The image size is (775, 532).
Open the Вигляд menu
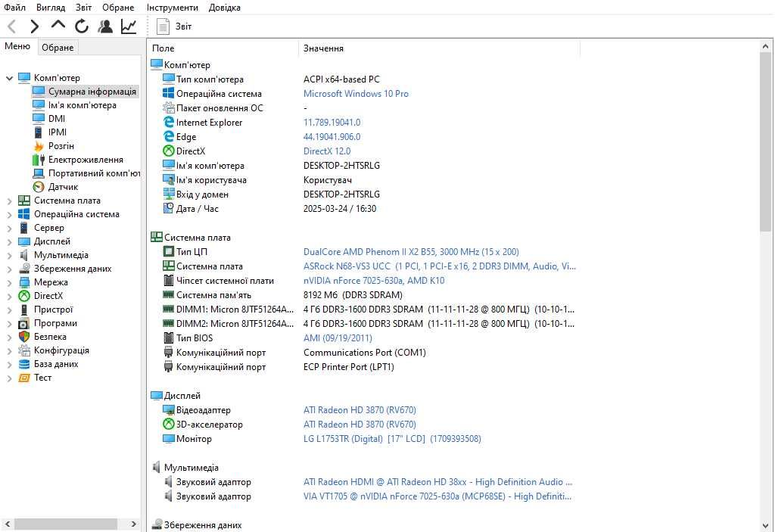(x=51, y=8)
